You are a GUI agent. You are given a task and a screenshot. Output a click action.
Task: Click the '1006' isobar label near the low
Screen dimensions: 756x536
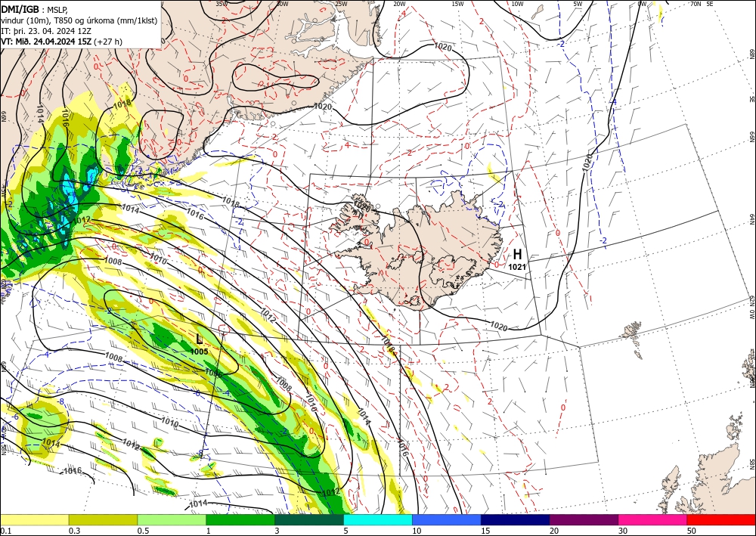(x=214, y=372)
